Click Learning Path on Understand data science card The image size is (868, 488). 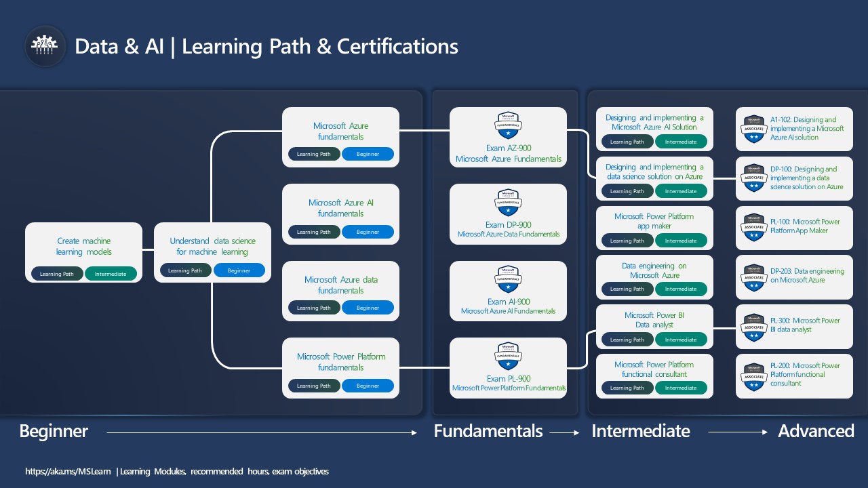coord(185,270)
